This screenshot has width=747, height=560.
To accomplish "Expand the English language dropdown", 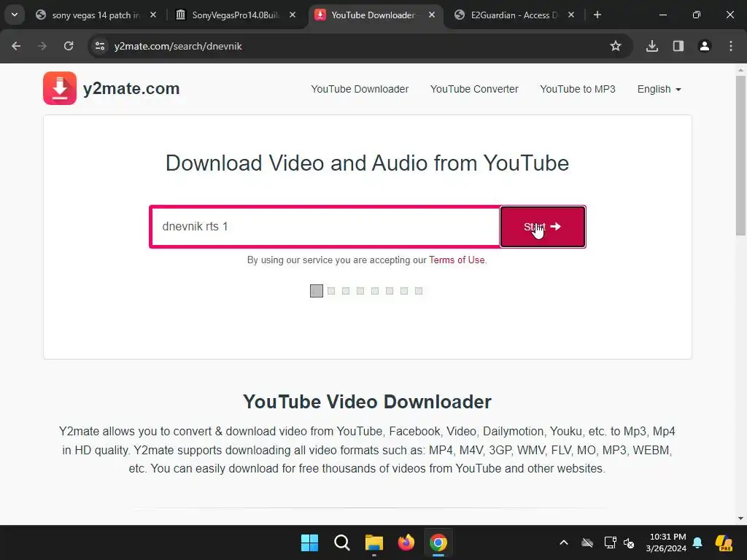I will (x=659, y=89).
